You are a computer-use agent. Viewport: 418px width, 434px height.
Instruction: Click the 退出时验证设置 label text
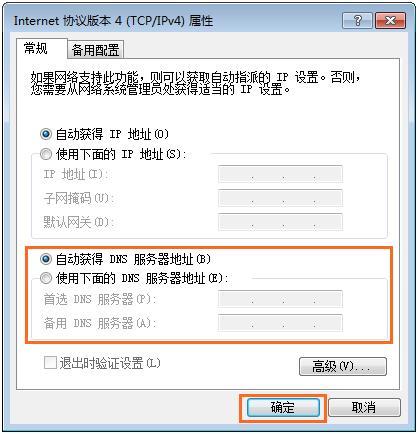click(110, 363)
